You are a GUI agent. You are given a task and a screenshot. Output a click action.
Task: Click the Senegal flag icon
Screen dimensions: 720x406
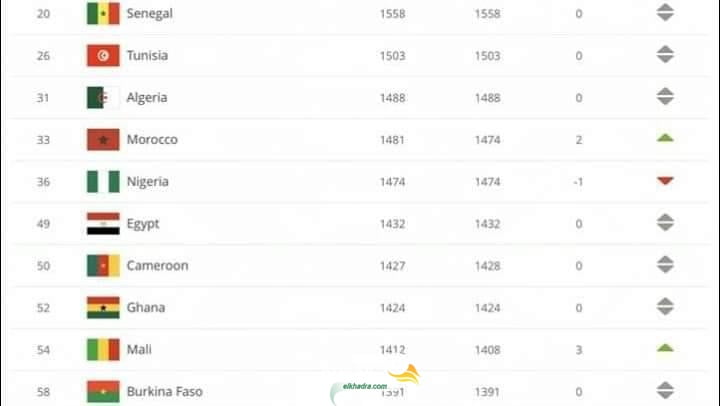tap(103, 13)
